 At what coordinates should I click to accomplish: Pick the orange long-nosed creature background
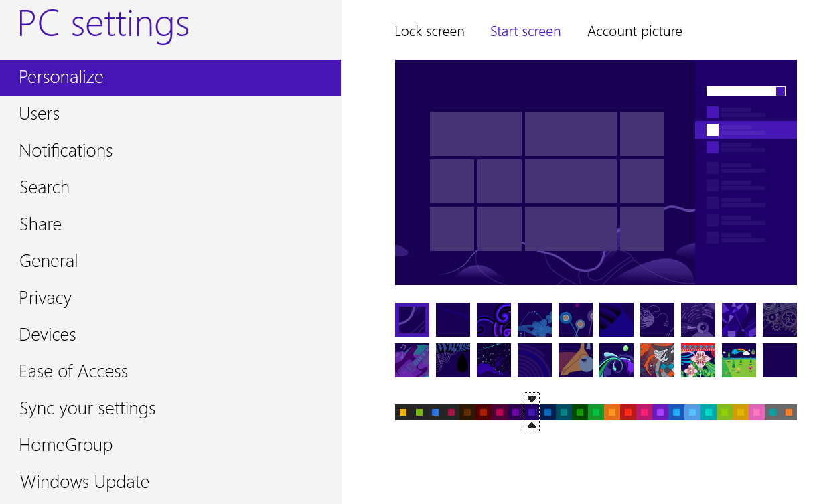tap(575, 360)
